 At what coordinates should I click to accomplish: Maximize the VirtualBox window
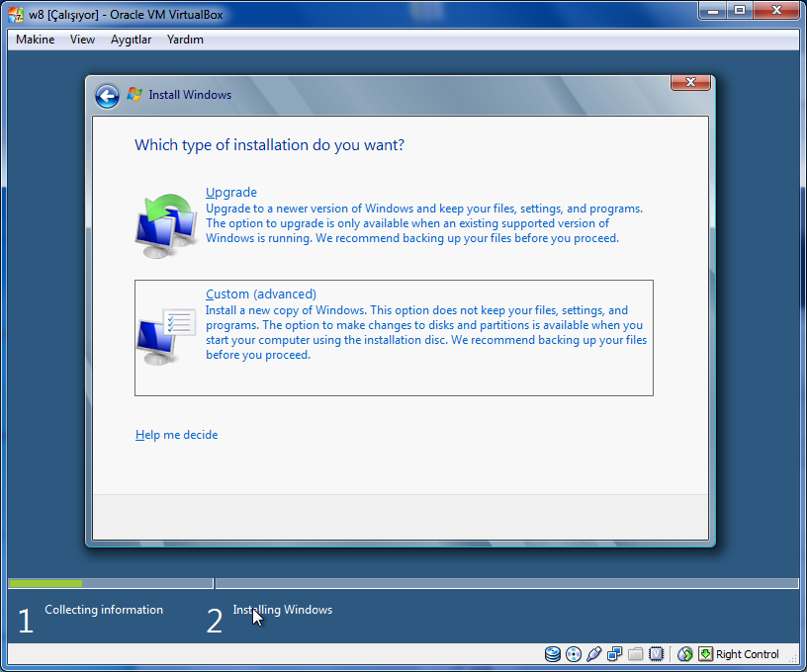pos(740,10)
